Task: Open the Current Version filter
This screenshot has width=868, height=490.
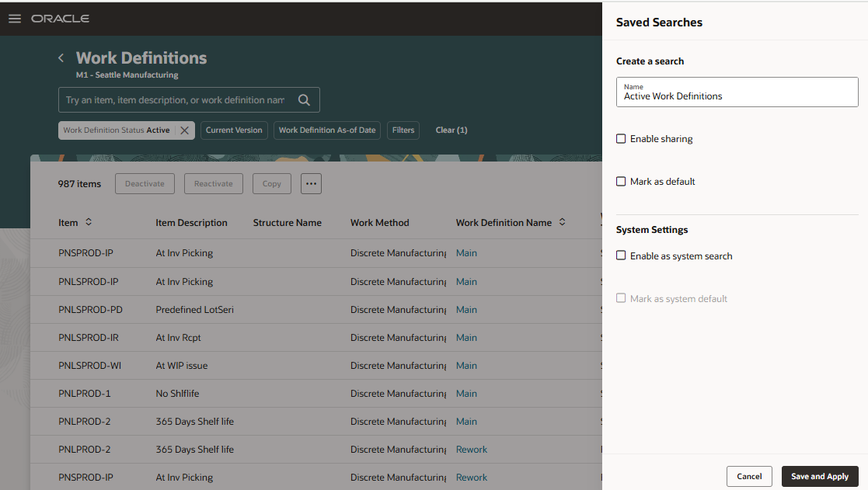Action: click(234, 130)
